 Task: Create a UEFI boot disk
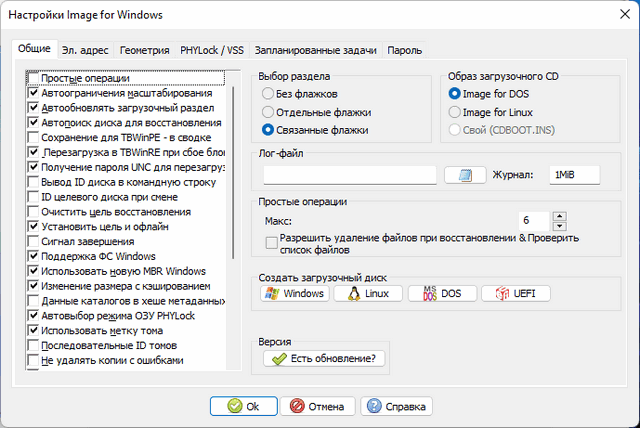[515, 293]
